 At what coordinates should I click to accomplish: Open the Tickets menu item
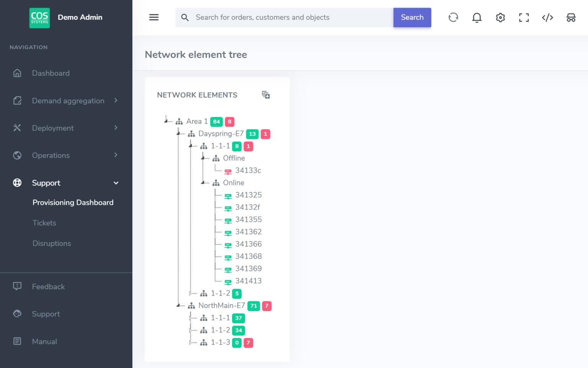(x=44, y=223)
